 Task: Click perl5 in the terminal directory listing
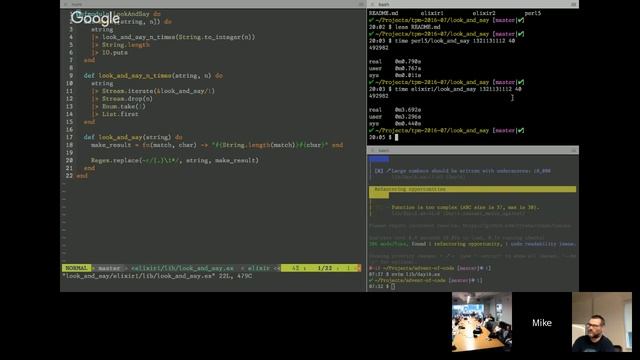(x=532, y=13)
